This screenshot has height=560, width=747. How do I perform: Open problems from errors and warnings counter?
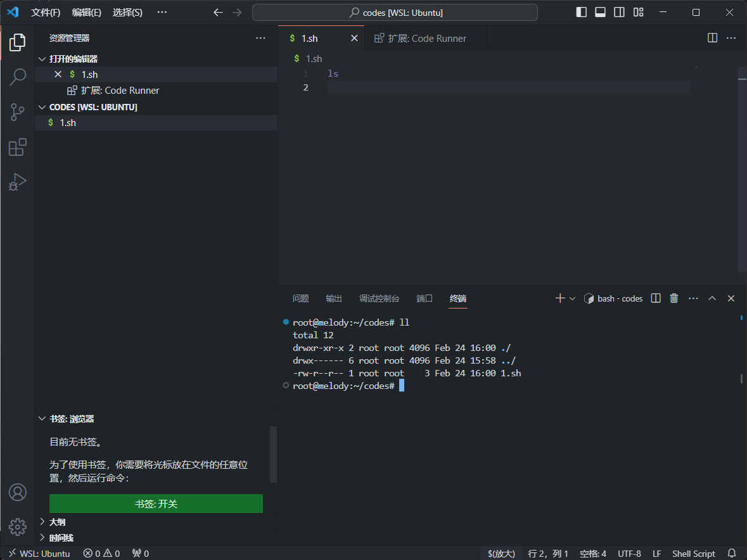(101, 553)
